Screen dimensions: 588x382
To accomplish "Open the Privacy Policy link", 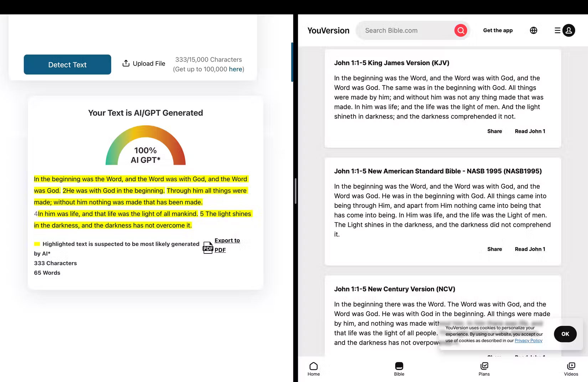I will (x=528, y=340).
